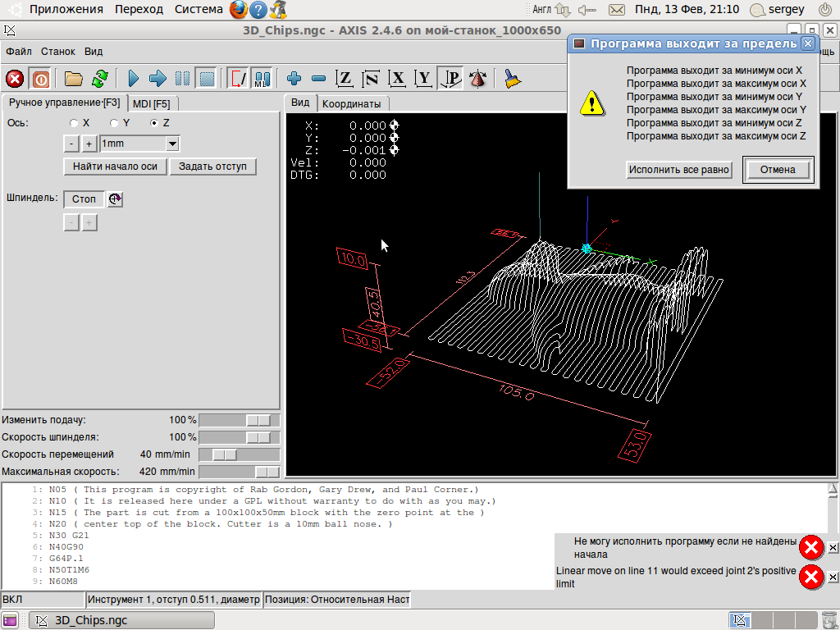
Task: Click the Zoom In plus icon
Action: tap(294, 79)
